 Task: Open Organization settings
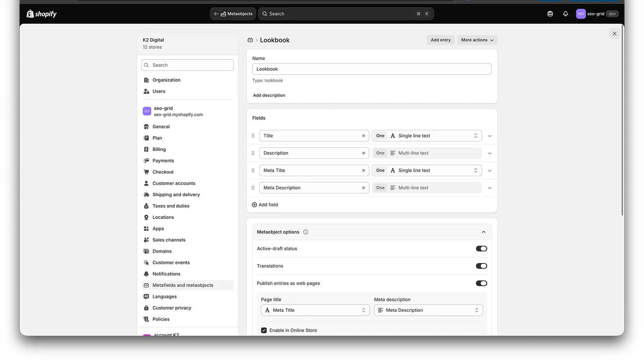pyautogui.click(x=188, y=80)
